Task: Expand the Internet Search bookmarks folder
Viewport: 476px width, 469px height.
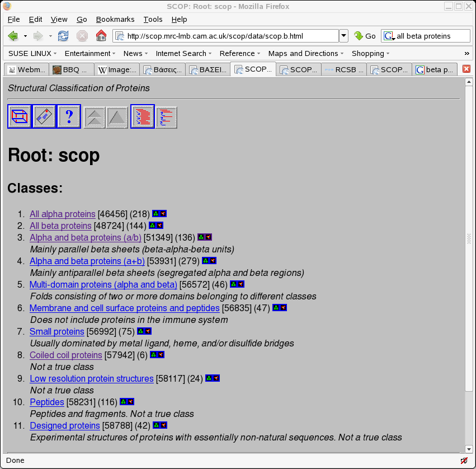Action: (183, 54)
